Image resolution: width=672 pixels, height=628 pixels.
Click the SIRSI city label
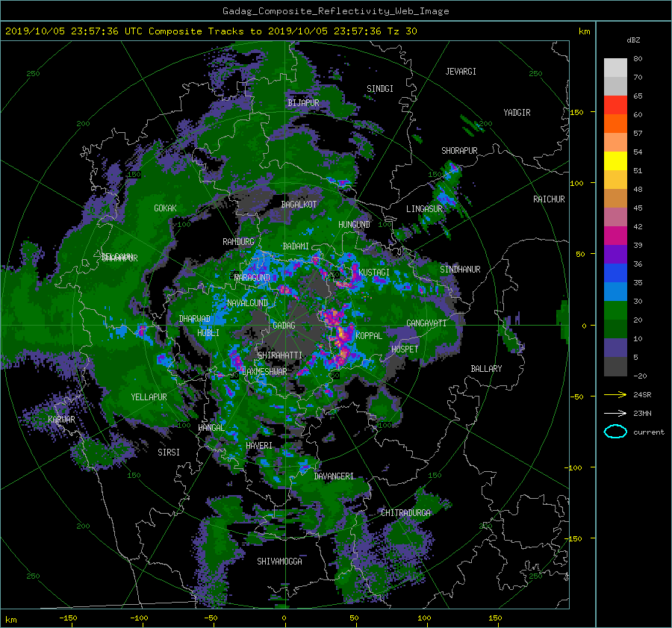coord(169,453)
